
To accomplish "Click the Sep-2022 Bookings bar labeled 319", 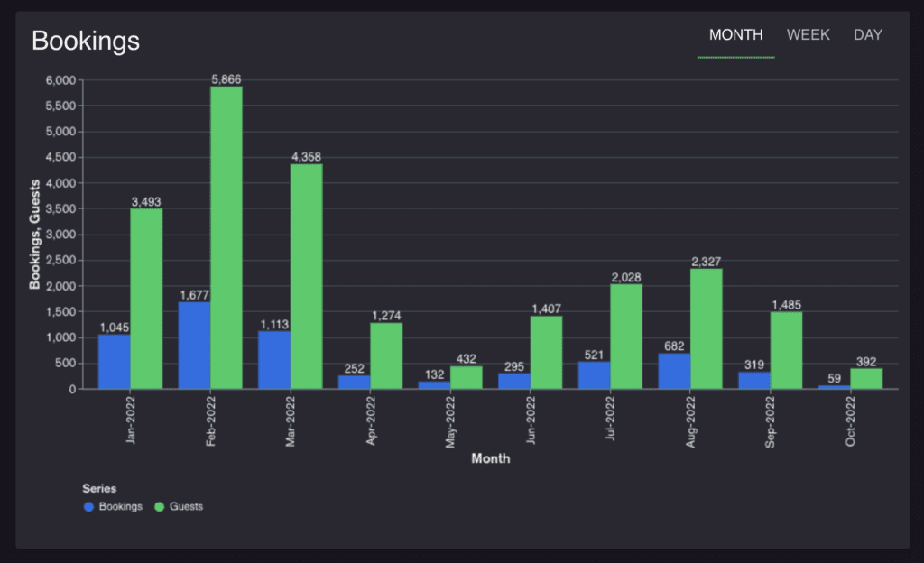I will 754,381.
